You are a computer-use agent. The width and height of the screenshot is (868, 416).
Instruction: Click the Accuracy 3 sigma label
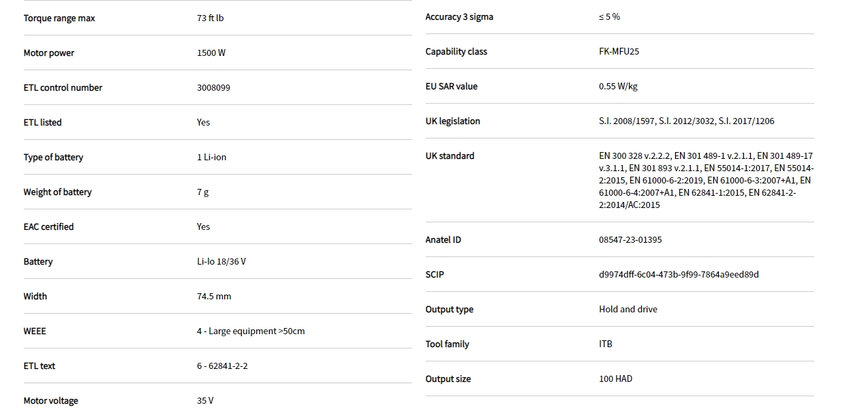(459, 17)
